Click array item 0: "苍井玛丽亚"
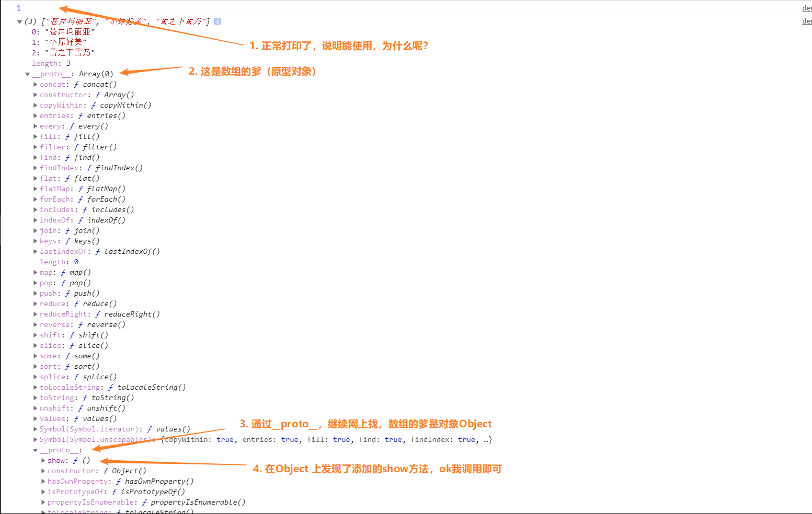Viewport: 812px width, 514px height. click(x=63, y=32)
